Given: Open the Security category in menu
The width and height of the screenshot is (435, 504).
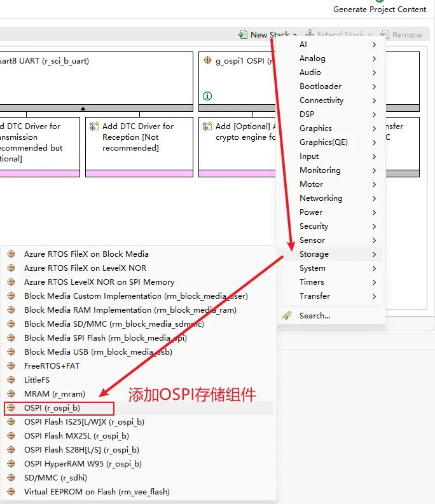Looking at the screenshot, I should click(314, 226).
